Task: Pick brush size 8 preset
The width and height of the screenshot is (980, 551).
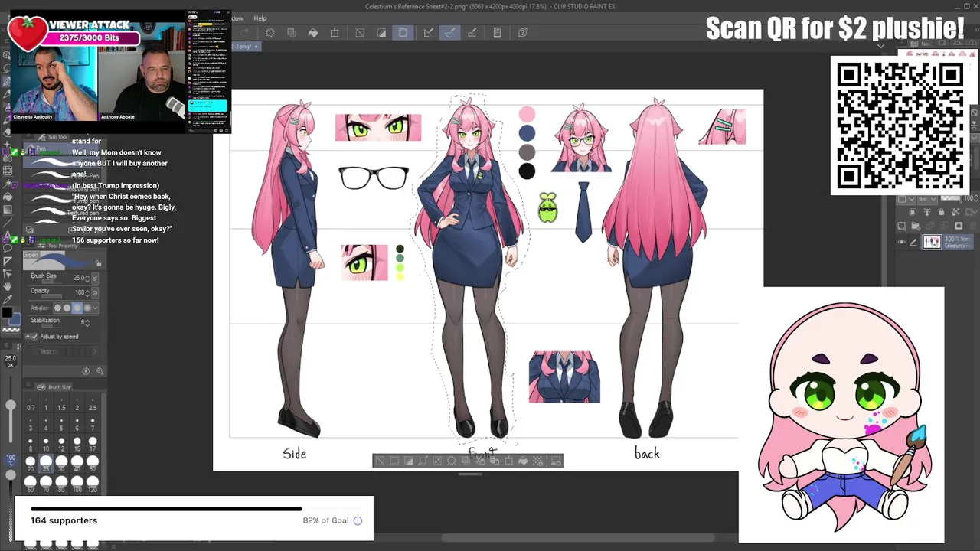Action: 31,445
